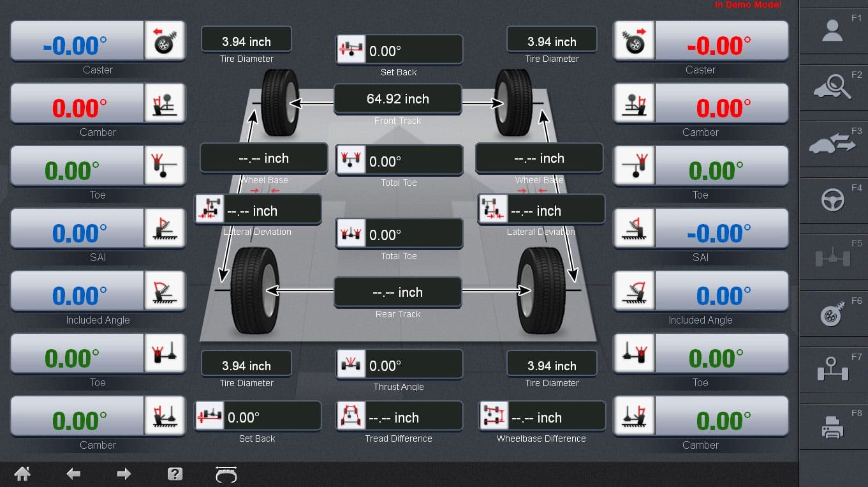Click the F7 axle lift button
This screenshot has width=868, height=487.
click(833, 370)
